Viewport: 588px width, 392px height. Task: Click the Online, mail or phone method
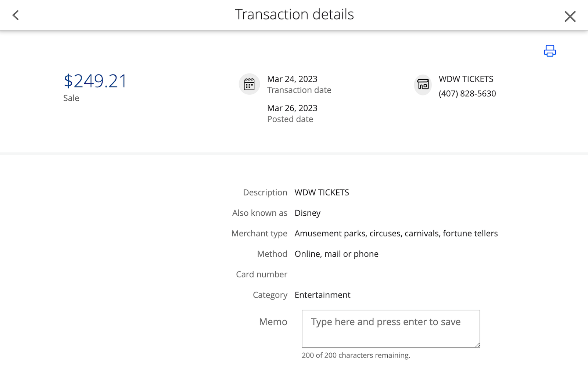336,254
